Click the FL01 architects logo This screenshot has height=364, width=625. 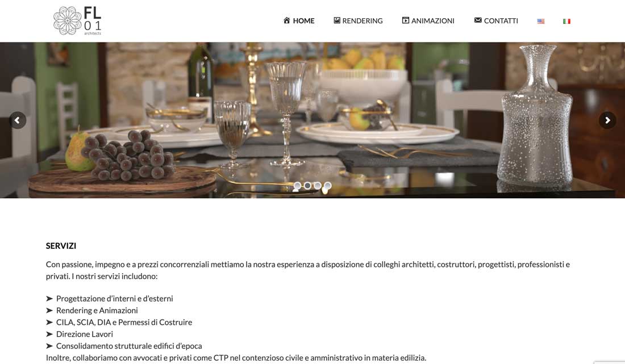[x=77, y=20]
